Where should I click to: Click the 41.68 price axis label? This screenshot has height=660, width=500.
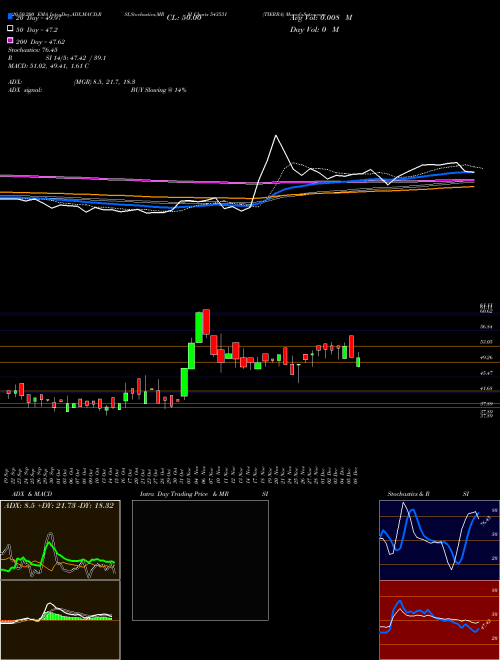[x=486, y=389]
